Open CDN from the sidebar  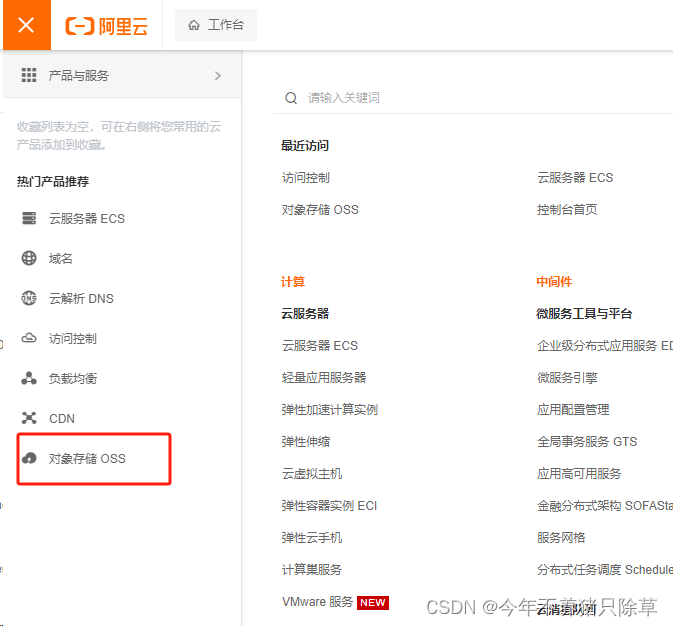[x=62, y=418]
